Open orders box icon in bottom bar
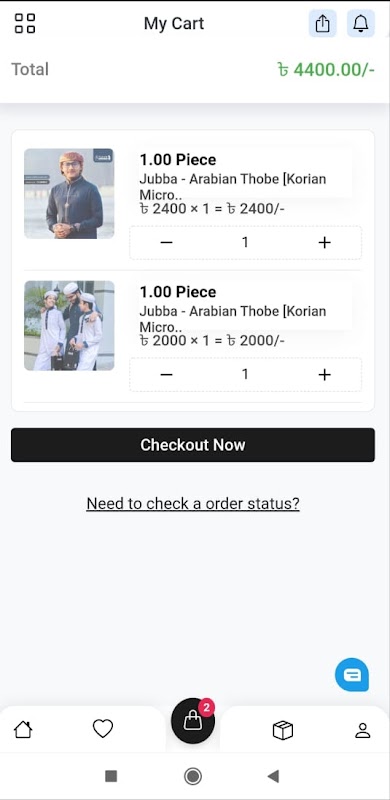Image resolution: width=390 pixels, height=800 pixels. pyautogui.click(x=283, y=730)
